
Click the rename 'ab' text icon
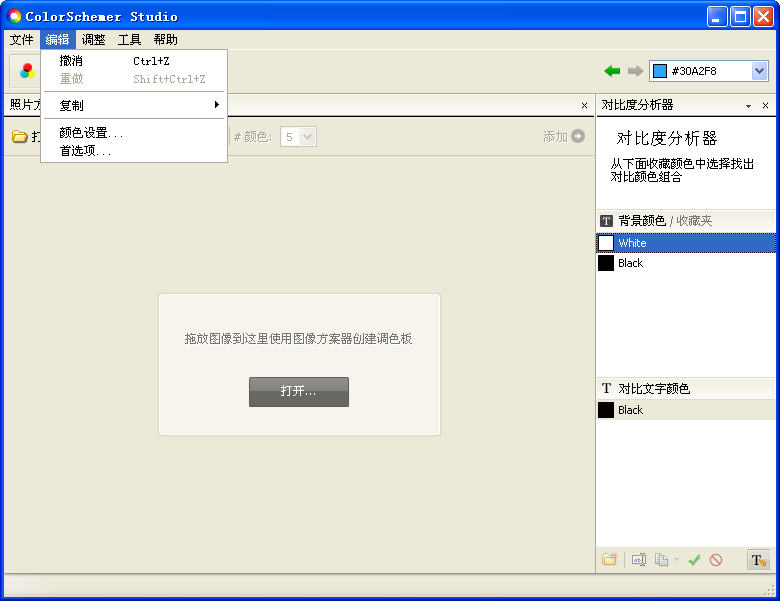click(639, 560)
